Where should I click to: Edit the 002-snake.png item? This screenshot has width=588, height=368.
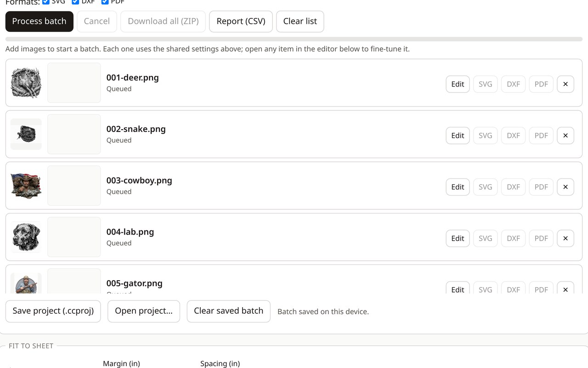click(x=458, y=136)
